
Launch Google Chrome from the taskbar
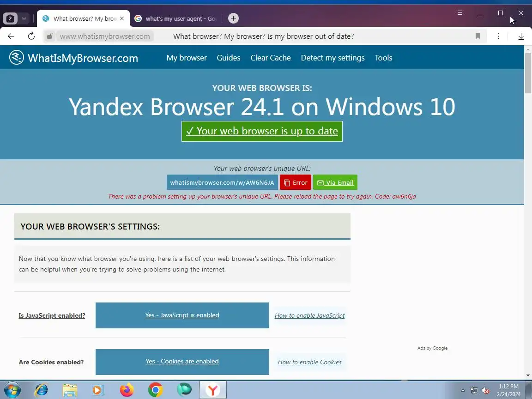coord(155,390)
